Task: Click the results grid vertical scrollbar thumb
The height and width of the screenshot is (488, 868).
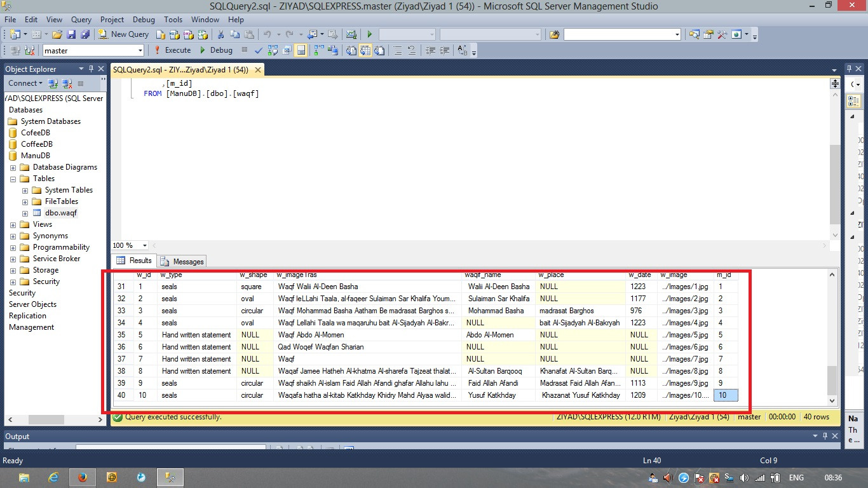Action: [x=832, y=380]
